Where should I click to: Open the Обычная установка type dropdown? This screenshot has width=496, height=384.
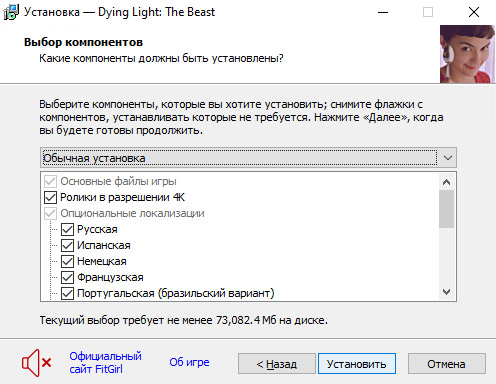click(248, 158)
